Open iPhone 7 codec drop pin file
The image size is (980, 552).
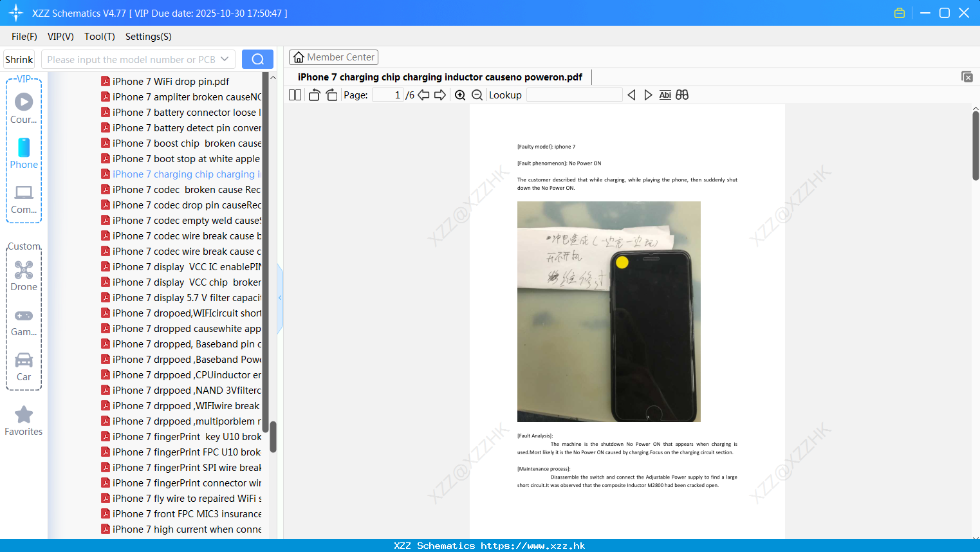[x=181, y=205]
